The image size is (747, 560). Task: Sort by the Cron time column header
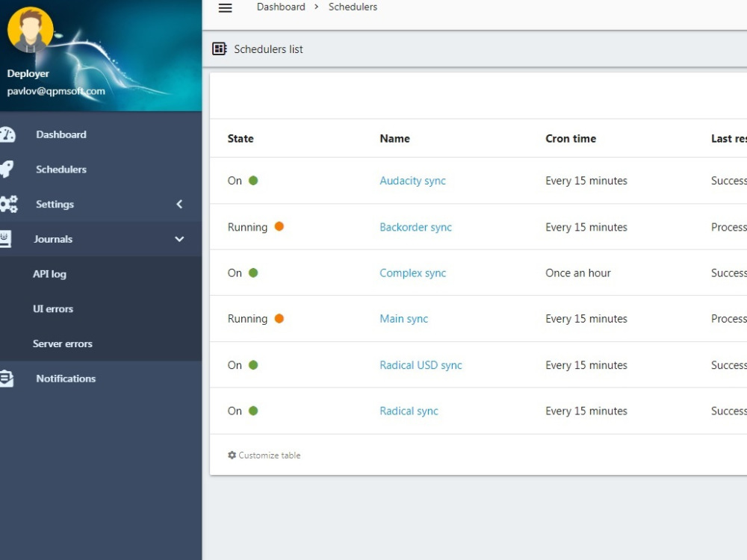click(571, 139)
